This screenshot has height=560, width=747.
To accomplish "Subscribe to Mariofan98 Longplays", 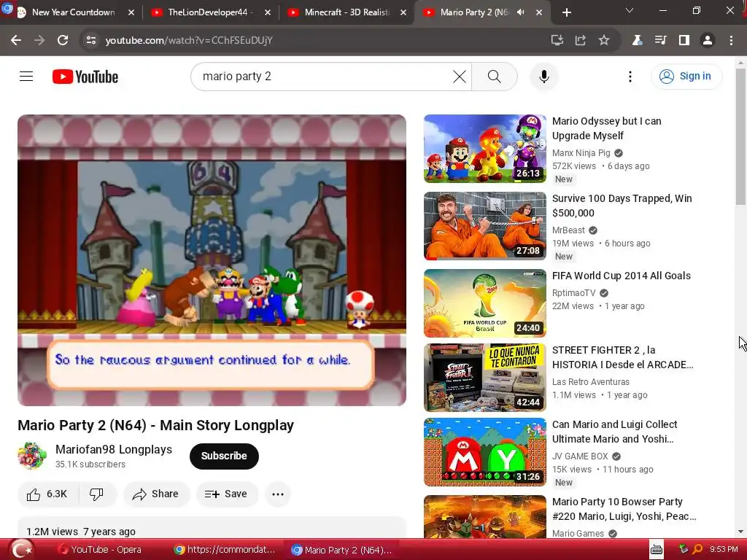I will tap(224, 456).
